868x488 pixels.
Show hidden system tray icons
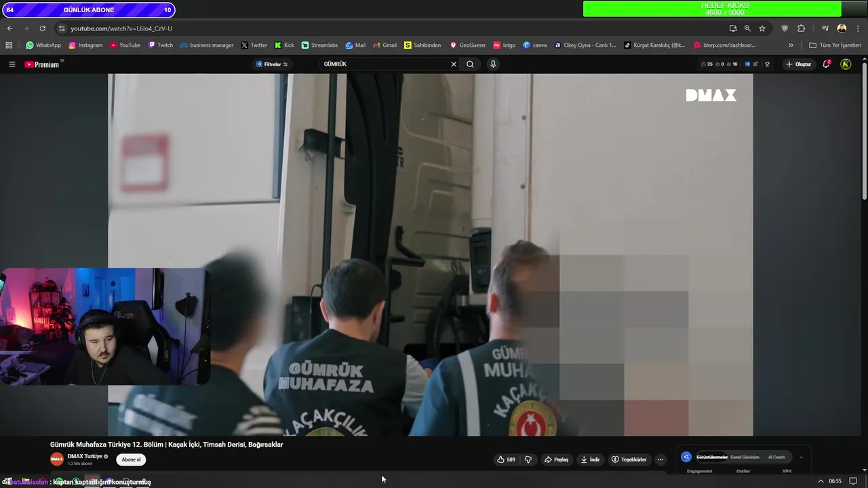tap(821, 481)
